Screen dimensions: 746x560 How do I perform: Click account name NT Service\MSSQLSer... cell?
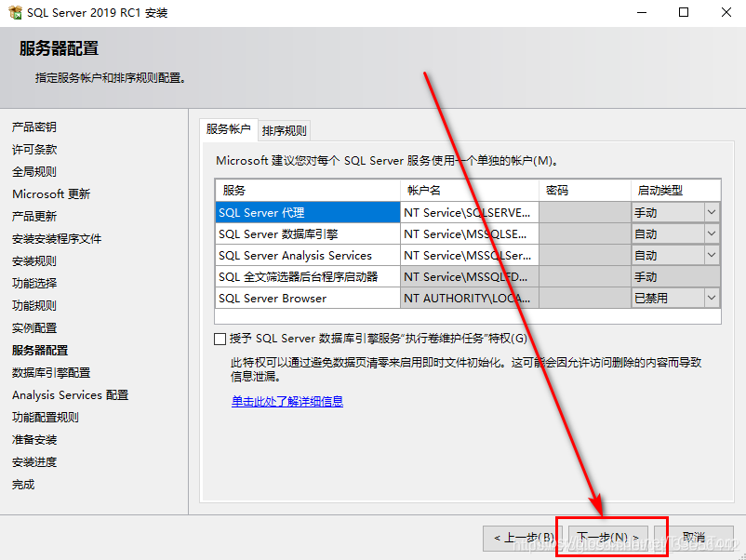470,255
